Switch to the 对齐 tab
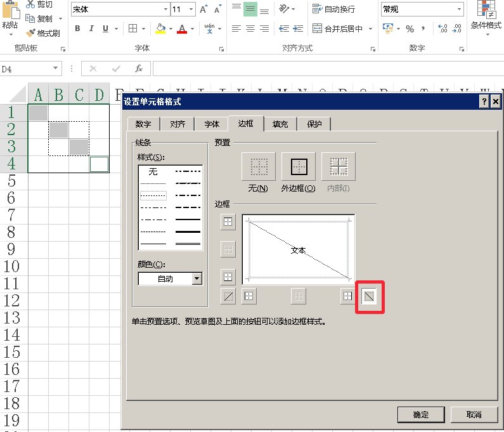The width and height of the screenshot is (504, 432). pyautogui.click(x=178, y=124)
